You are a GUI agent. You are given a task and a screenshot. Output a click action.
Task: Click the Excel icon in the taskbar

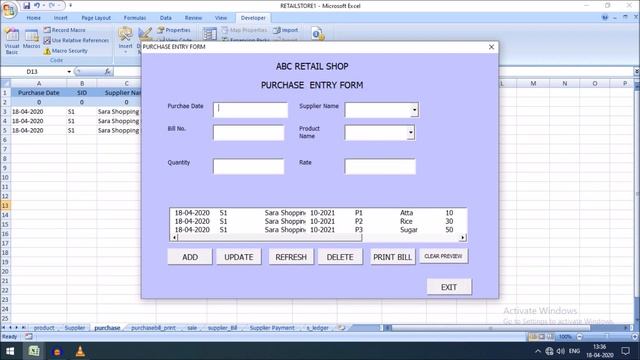coord(33,351)
